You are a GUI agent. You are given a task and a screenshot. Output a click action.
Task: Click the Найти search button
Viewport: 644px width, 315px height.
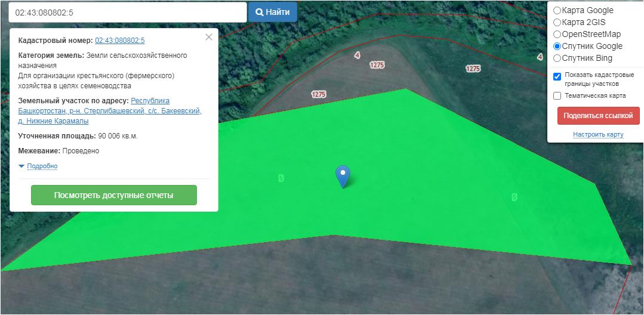click(x=272, y=12)
